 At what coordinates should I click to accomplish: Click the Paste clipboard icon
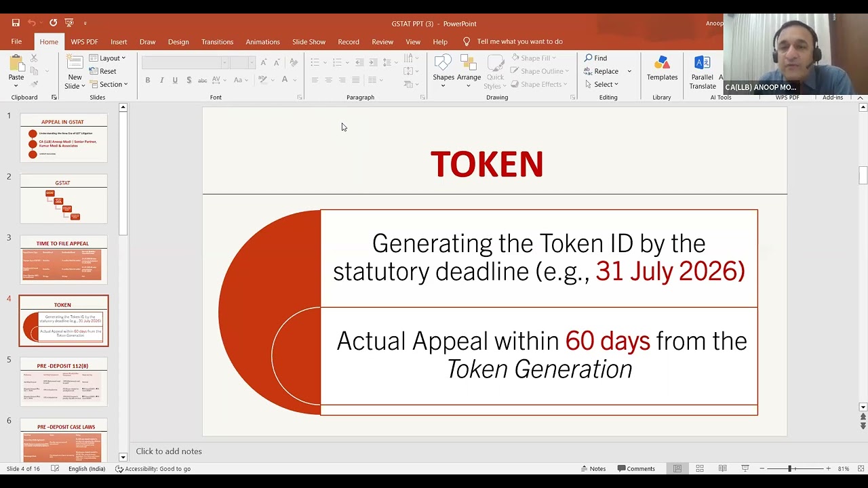16,64
